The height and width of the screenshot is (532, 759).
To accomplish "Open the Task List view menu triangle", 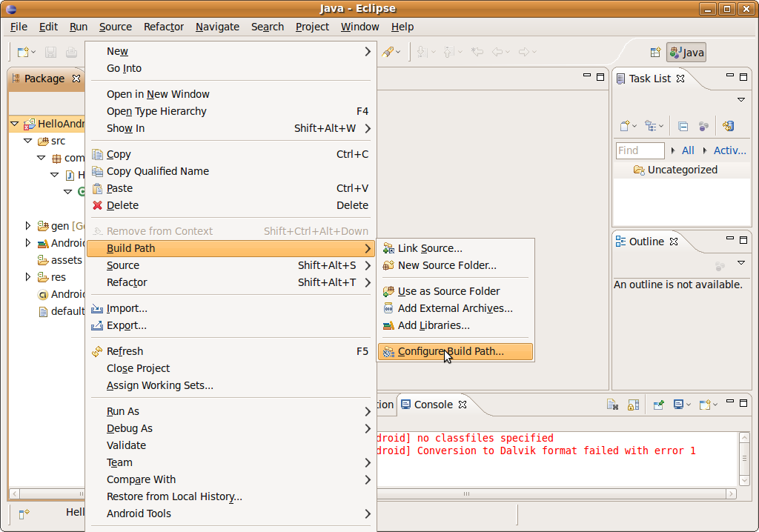I will tap(741, 99).
